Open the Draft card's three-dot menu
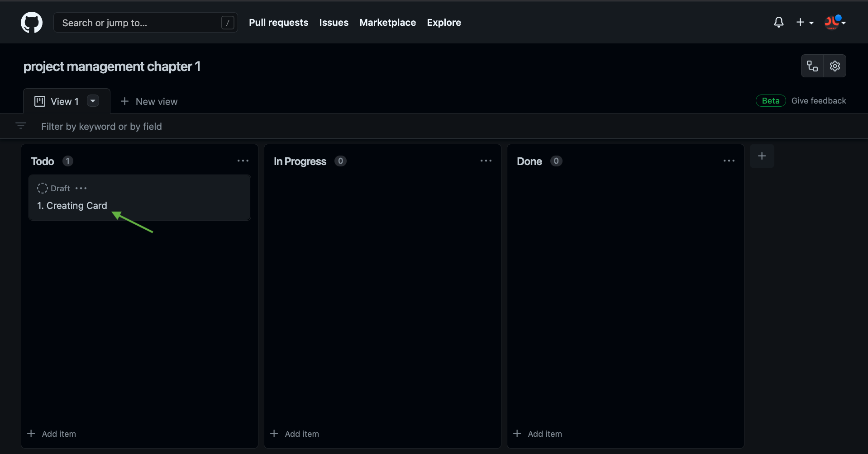 pos(81,188)
